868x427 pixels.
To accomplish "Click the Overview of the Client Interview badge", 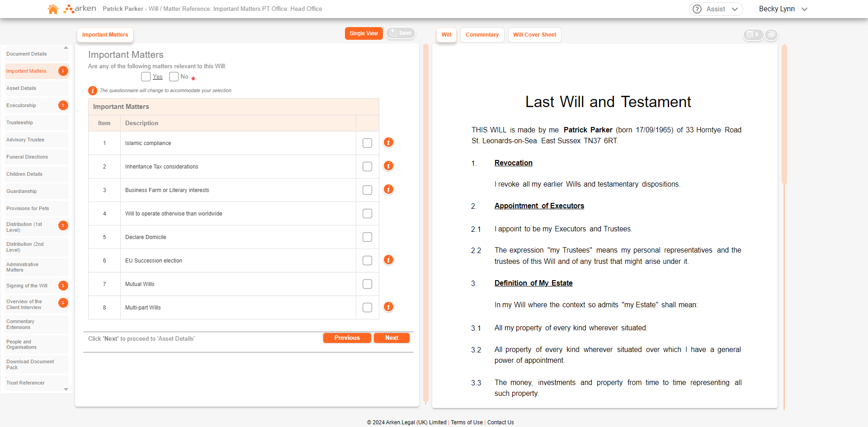I will point(63,303).
